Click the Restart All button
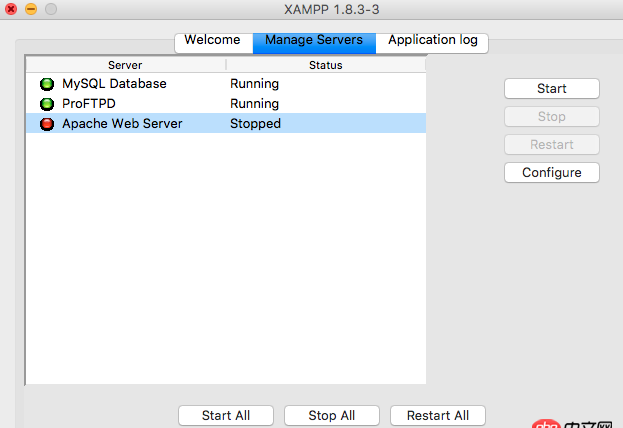623x428 pixels. (x=438, y=415)
